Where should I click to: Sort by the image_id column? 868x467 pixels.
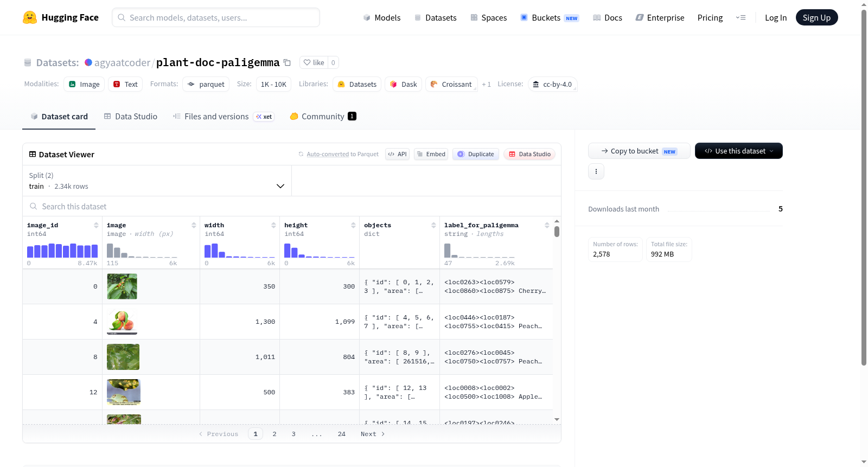96,225
